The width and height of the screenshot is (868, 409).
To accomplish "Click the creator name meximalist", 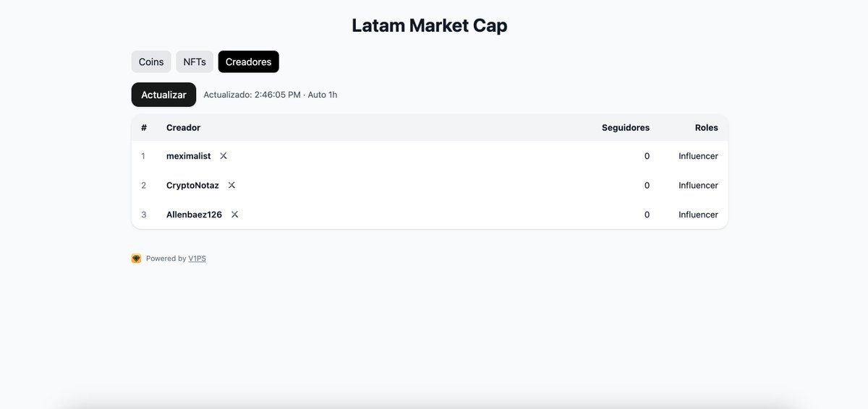I will pos(188,156).
